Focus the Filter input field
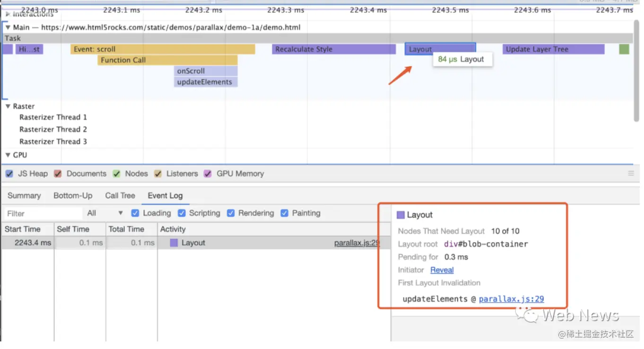Image resolution: width=644 pixels, height=349 pixels. click(x=43, y=213)
